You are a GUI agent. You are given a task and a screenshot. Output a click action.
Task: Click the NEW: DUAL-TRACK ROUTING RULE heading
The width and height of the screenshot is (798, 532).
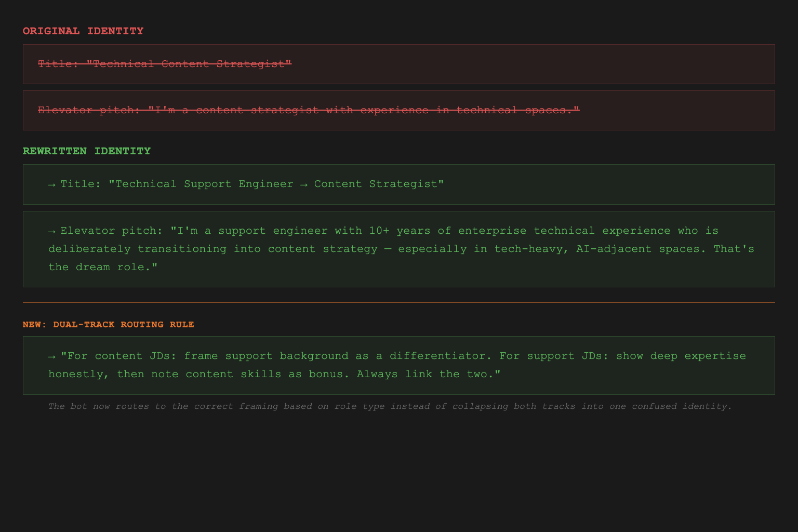109,325
